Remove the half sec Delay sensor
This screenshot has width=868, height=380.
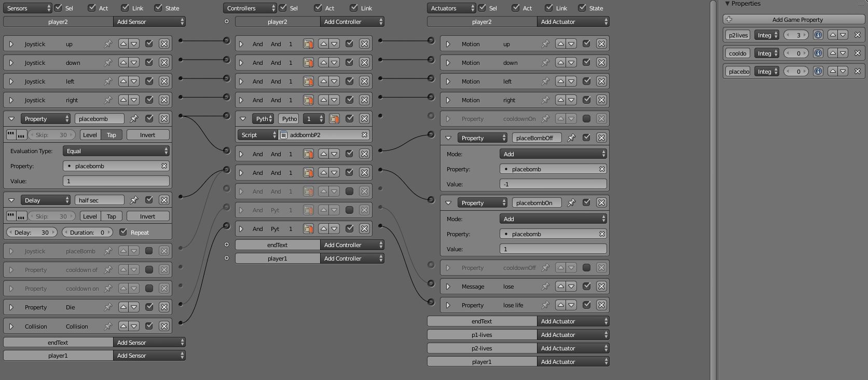coord(164,200)
